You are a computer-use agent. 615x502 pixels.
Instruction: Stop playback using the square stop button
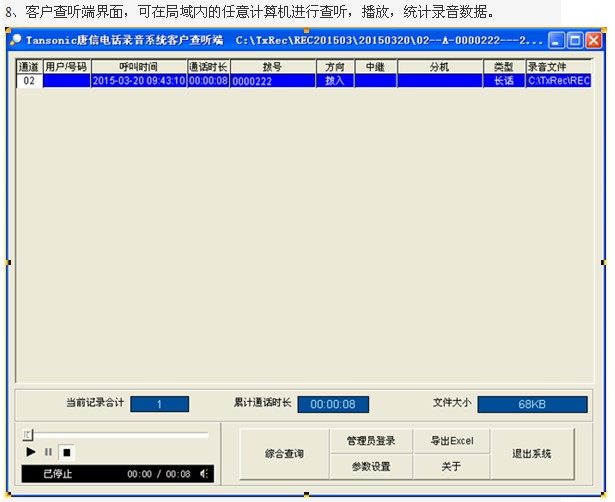[x=67, y=453]
